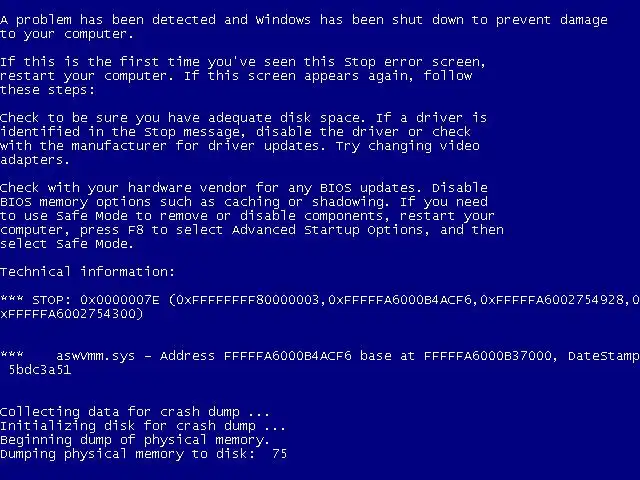Click the DateStamp value 5bdc3a51
This screenshot has width=640, height=480.
pyautogui.click(x=40, y=370)
